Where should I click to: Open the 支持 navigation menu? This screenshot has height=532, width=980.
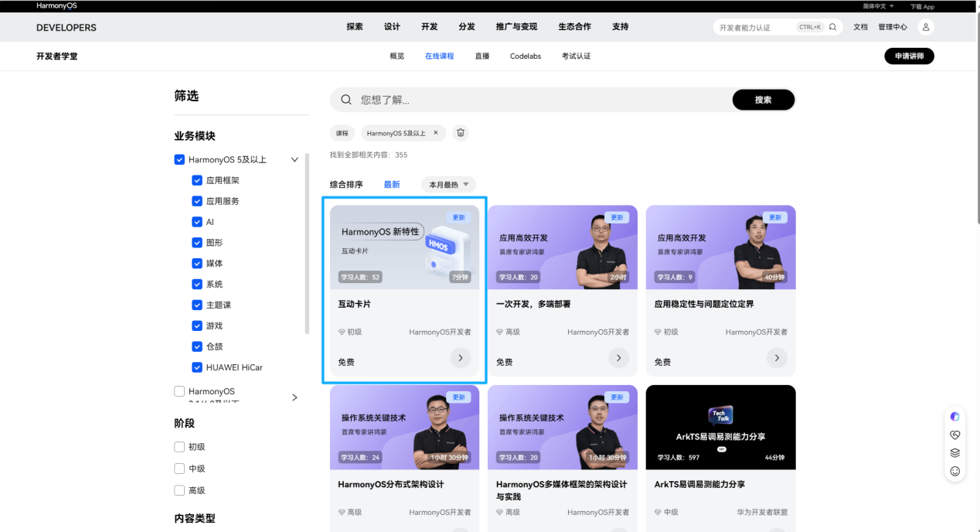click(621, 27)
